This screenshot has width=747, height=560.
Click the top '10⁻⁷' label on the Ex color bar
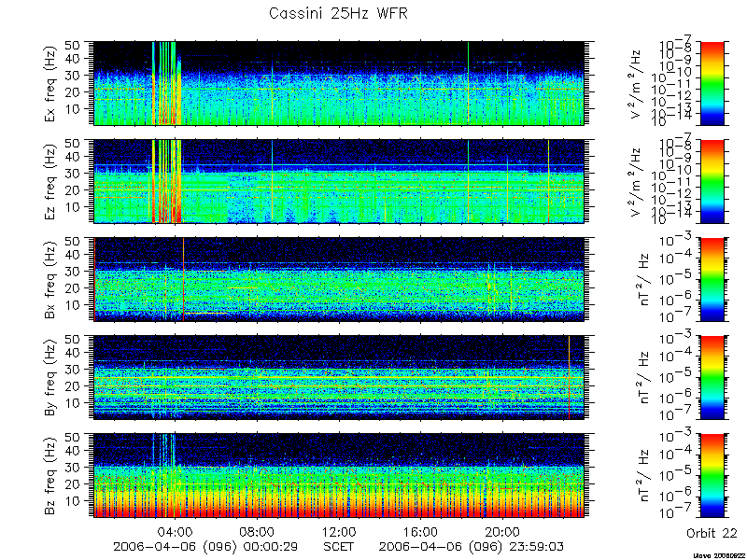676,43
